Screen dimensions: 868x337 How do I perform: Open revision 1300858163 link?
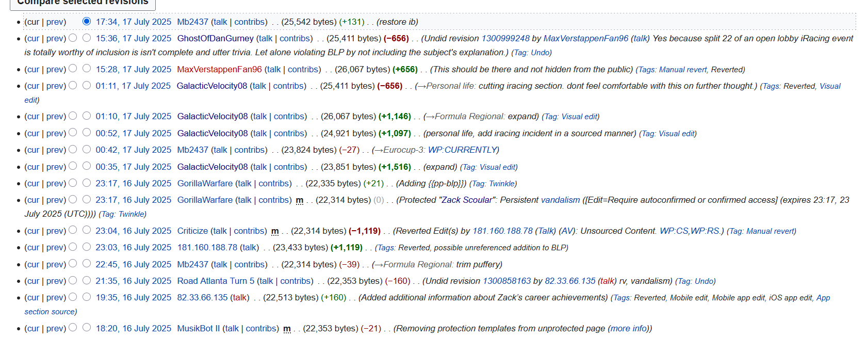pyautogui.click(x=506, y=281)
